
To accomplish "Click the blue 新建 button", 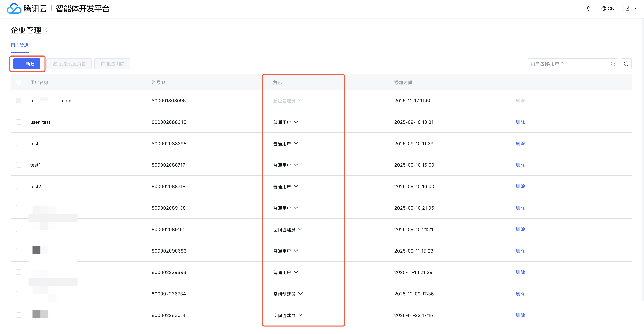I will click(x=27, y=64).
